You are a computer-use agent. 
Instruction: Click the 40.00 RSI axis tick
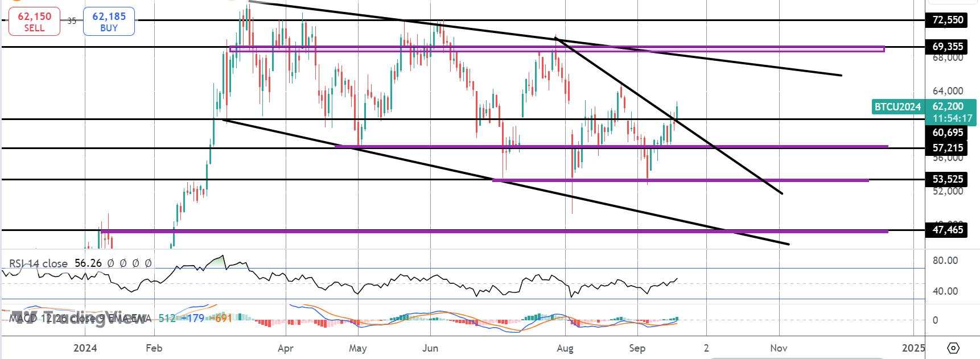tap(945, 291)
